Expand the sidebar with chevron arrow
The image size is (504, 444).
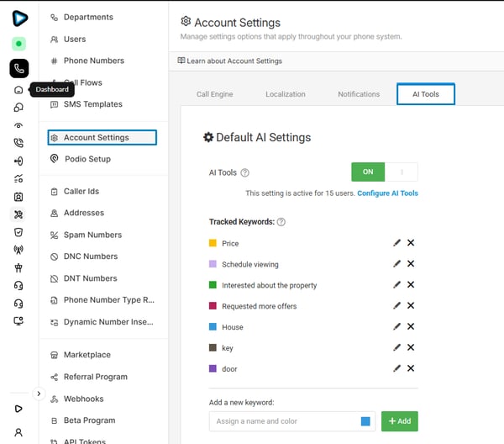pos(39,393)
